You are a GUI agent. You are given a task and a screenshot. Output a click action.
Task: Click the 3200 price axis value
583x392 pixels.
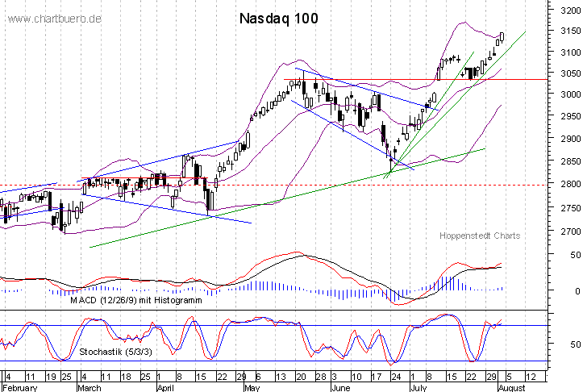[x=570, y=10]
